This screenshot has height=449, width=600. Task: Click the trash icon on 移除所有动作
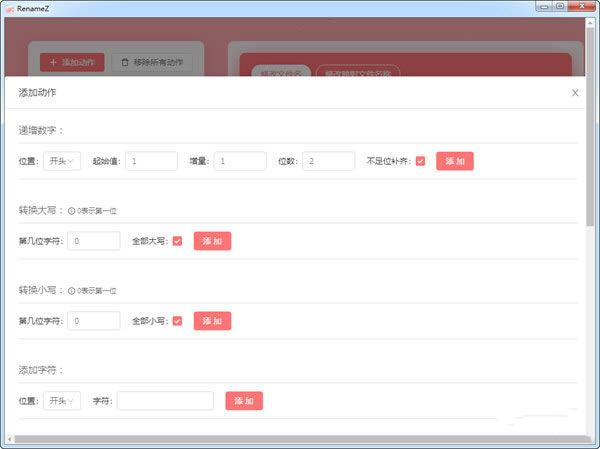tap(125, 62)
